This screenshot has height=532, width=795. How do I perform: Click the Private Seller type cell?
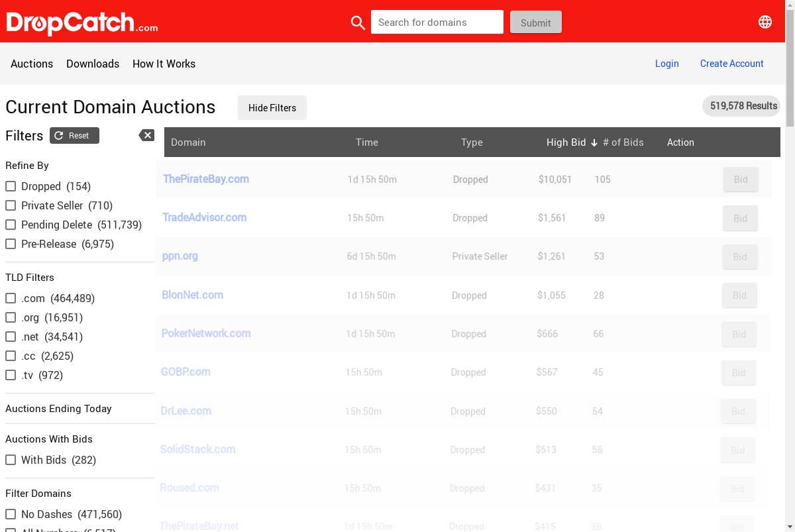click(x=480, y=256)
